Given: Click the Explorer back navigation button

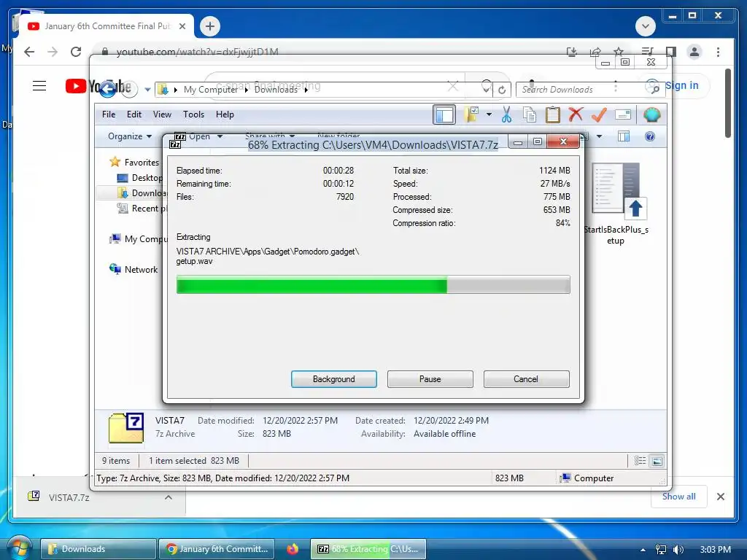Looking at the screenshot, I should 108,88.
